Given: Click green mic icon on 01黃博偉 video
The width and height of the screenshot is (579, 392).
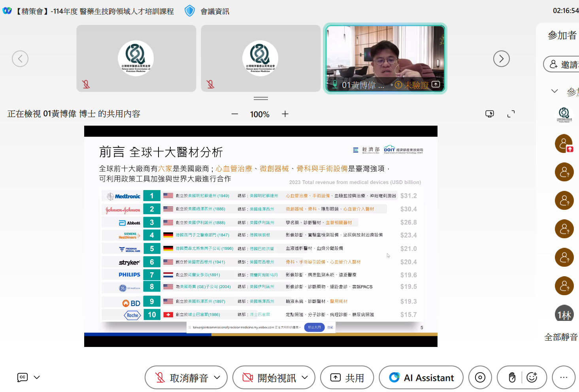Looking at the screenshot, I should click(335, 85).
